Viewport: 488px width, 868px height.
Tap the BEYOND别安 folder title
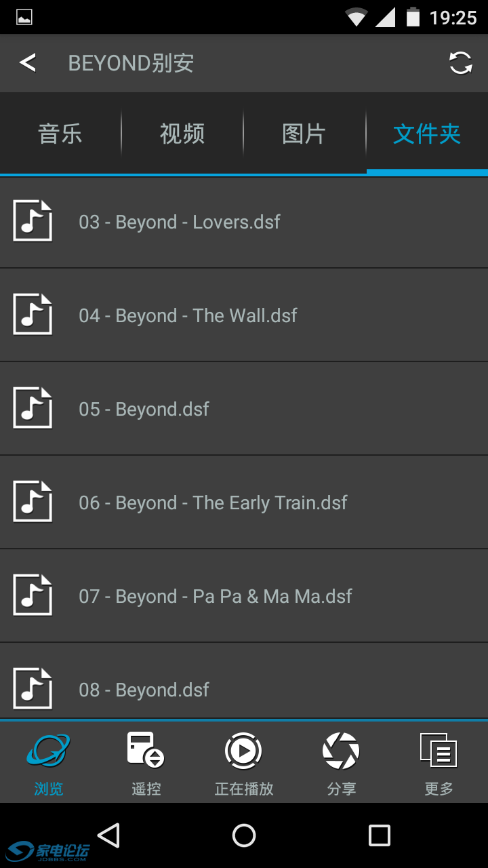coord(131,63)
